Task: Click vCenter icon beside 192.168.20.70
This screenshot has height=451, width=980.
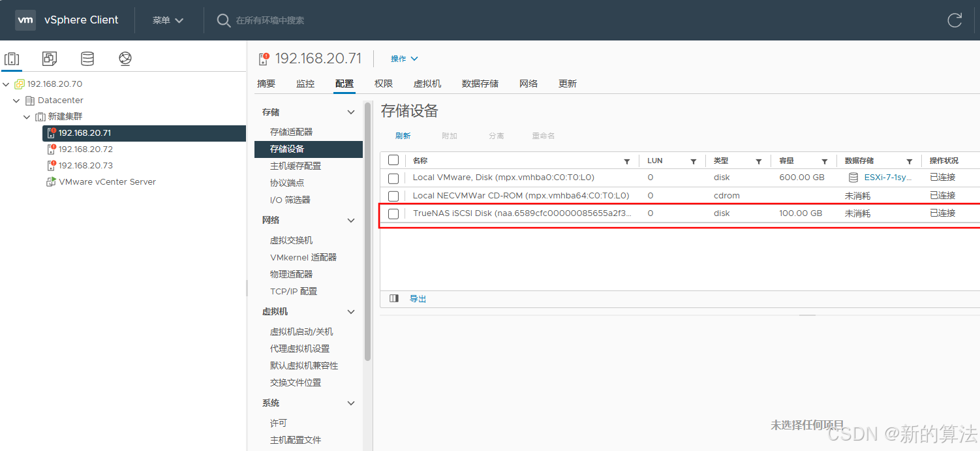Action: pos(20,84)
